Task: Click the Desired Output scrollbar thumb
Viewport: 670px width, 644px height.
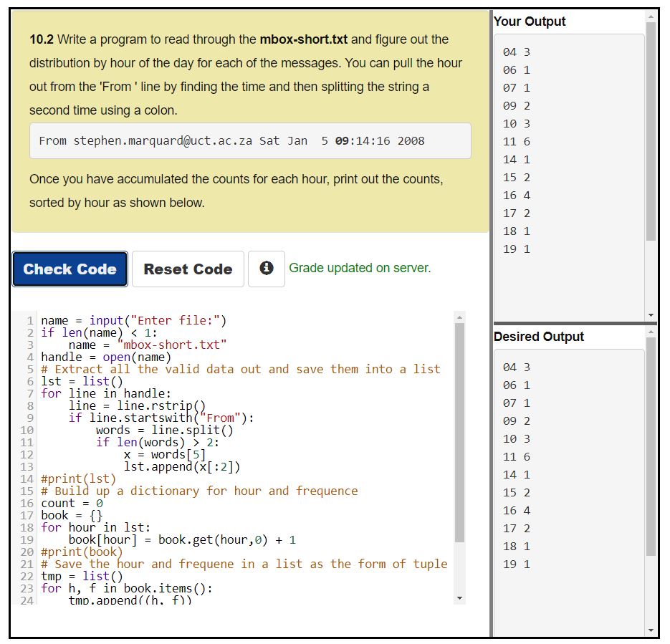Action: coord(651,447)
